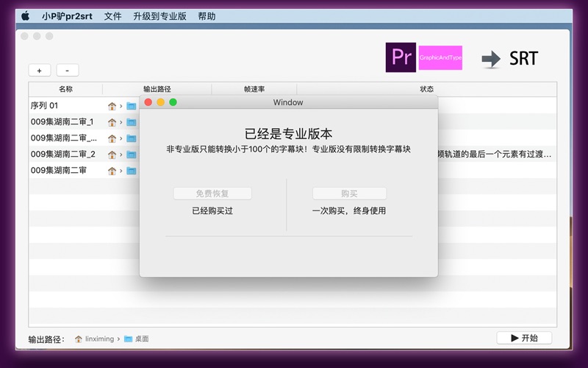Click the 输出路径 column header
This screenshot has width=588, height=368.
(157, 89)
